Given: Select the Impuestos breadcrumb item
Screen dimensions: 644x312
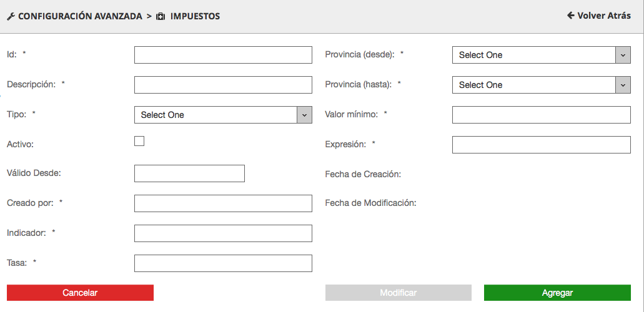Looking at the screenshot, I should point(196,16).
